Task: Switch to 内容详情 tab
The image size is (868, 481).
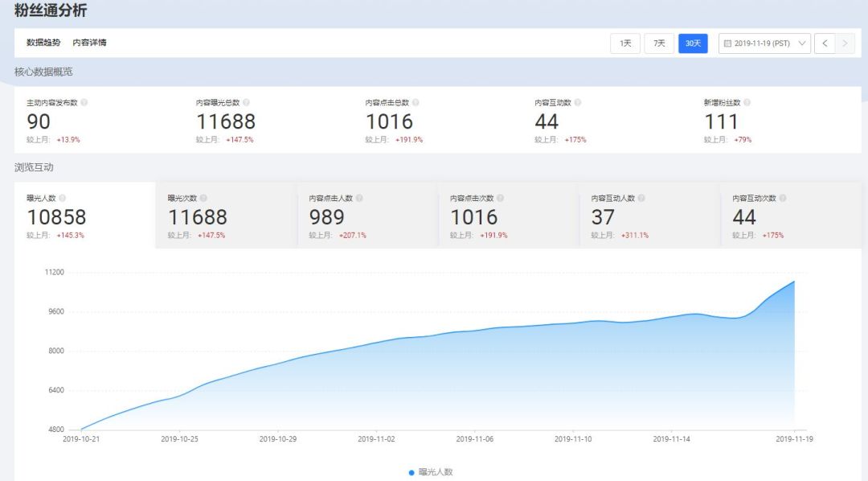Action: (89, 43)
